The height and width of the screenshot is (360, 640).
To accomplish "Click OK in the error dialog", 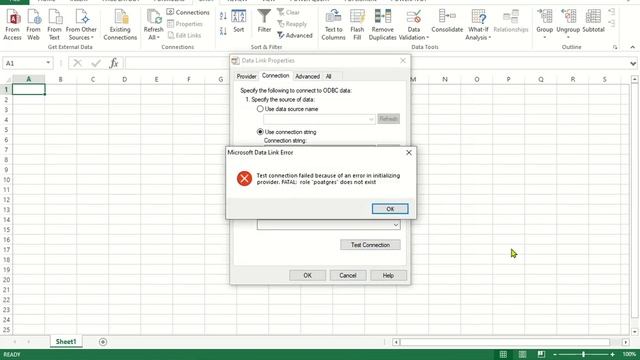I will [x=390, y=209].
